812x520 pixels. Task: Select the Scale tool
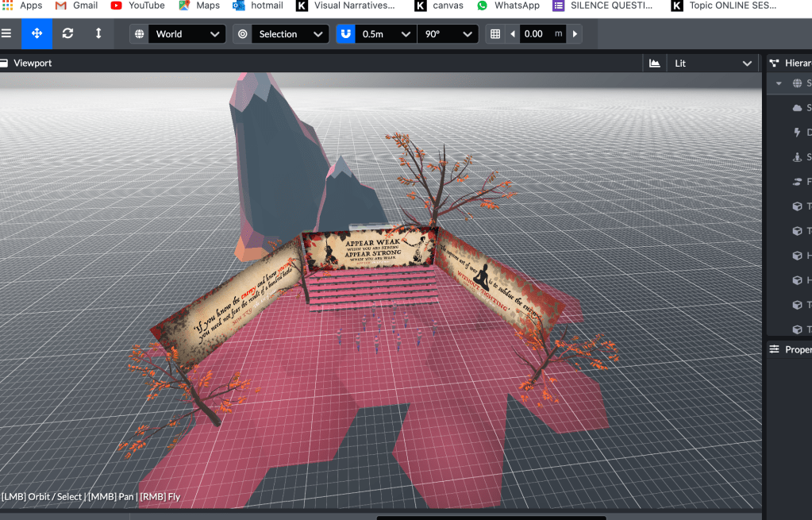point(98,34)
